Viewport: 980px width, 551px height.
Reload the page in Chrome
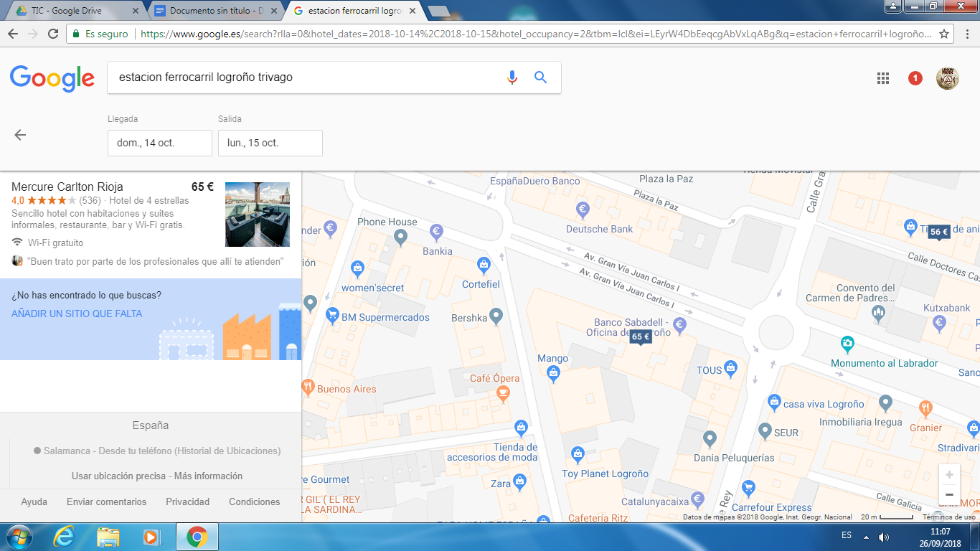pyautogui.click(x=53, y=34)
